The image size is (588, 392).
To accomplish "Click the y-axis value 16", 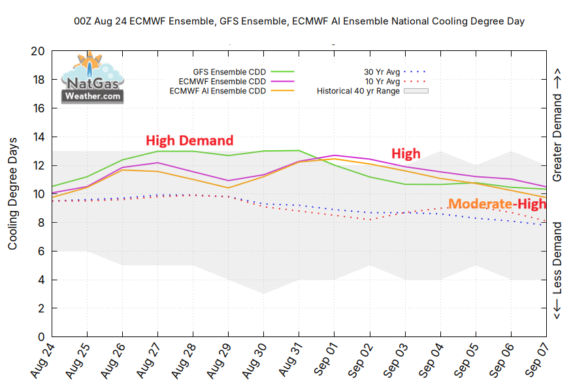I will point(38,108).
